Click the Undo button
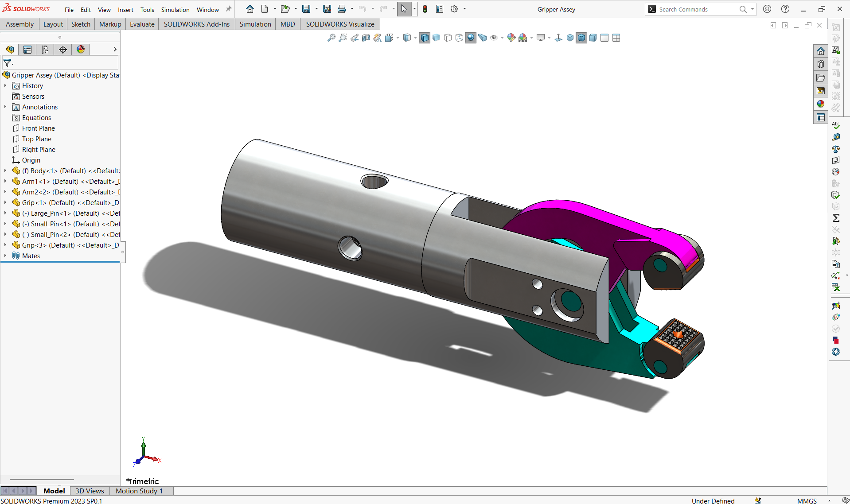Screen dimensions: 850x504 pos(362,9)
